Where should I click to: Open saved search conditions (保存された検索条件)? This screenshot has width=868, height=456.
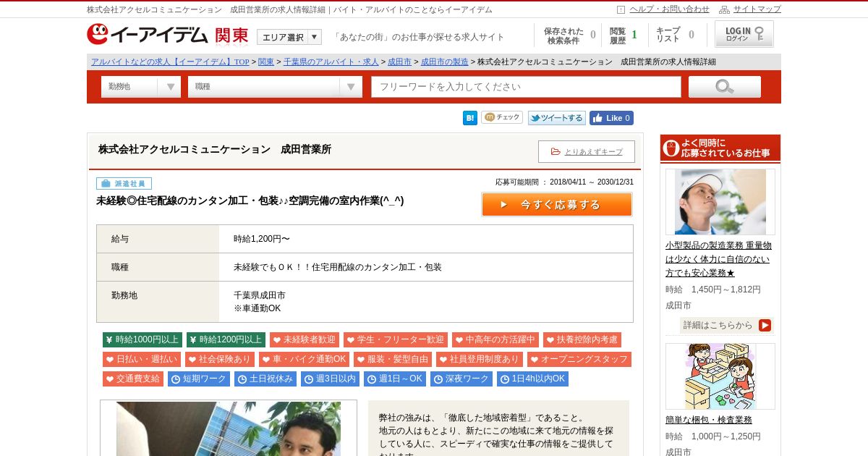(569, 35)
